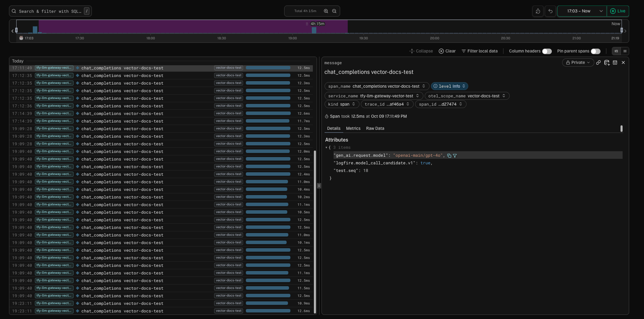
Task: Open service_name chip dropdown
Action: click(374, 96)
